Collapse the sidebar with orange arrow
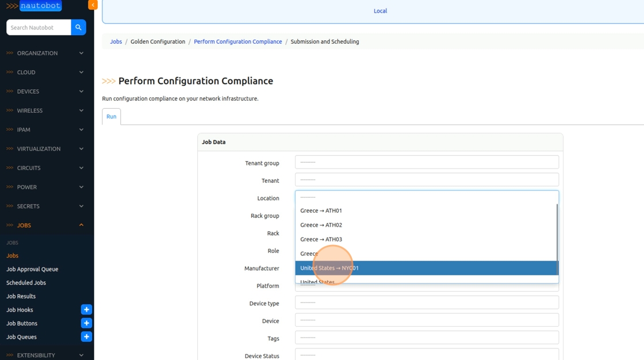This screenshot has height=360, width=644. pos(93,5)
